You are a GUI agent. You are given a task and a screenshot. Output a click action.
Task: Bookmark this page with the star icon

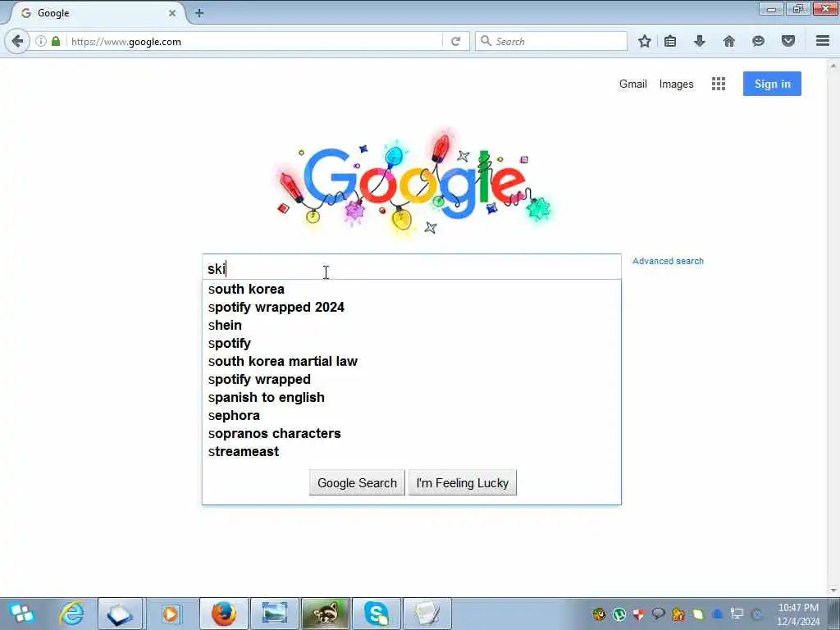click(645, 41)
